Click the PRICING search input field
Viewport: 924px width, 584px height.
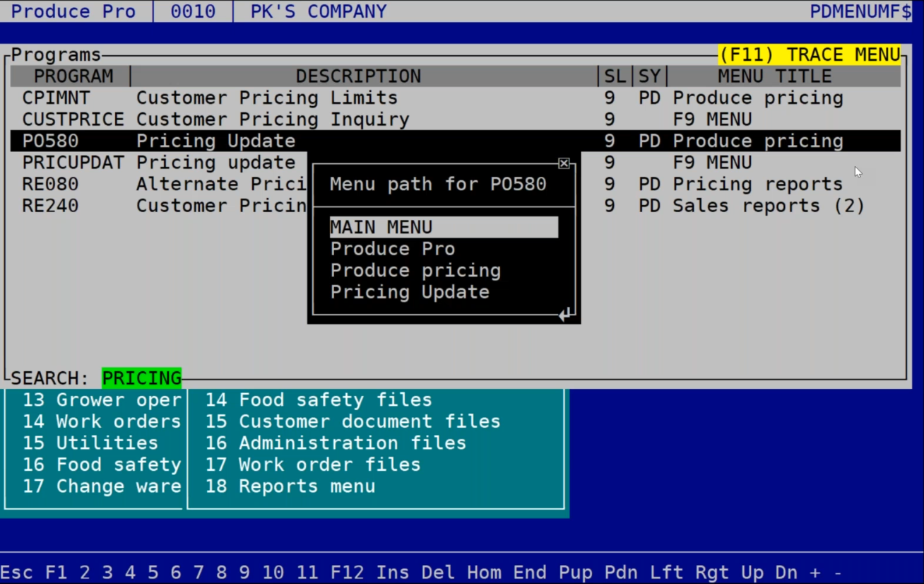(x=141, y=378)
